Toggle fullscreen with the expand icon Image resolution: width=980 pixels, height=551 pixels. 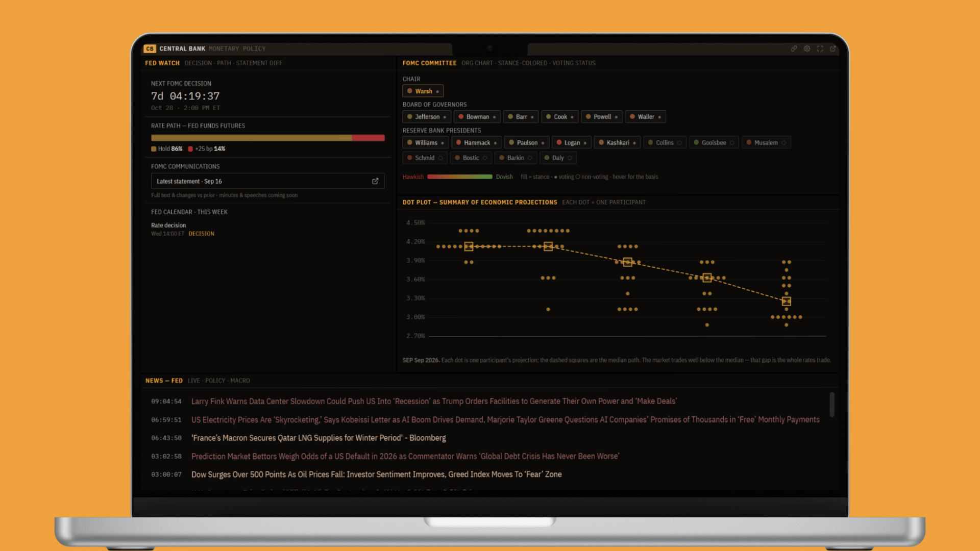(820, 48)
